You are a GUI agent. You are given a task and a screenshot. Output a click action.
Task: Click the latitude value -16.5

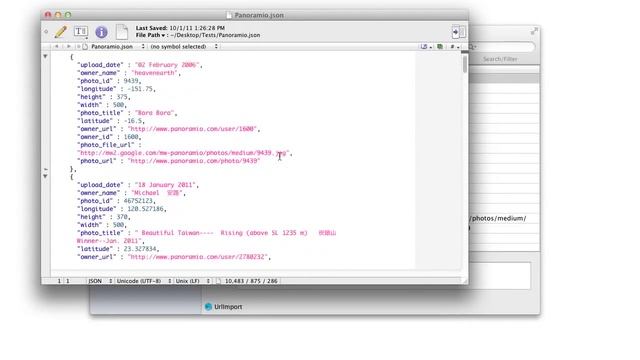point(133,121)
